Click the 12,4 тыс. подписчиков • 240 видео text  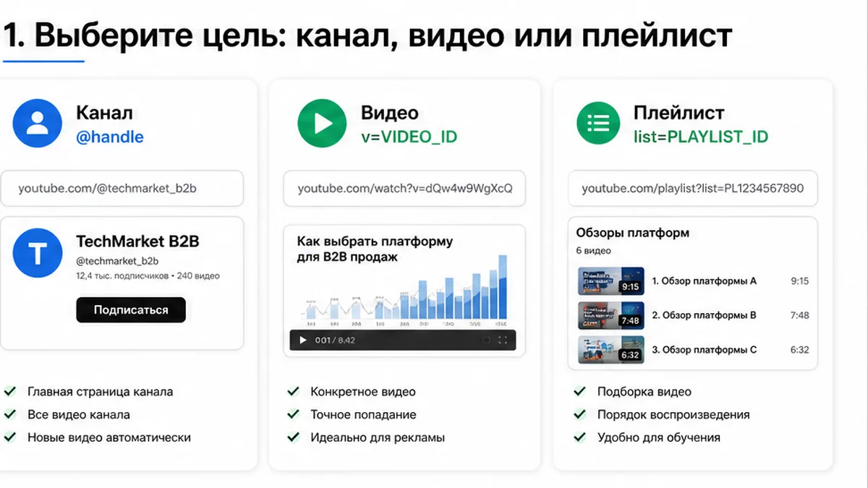click(x=148, y=276)
